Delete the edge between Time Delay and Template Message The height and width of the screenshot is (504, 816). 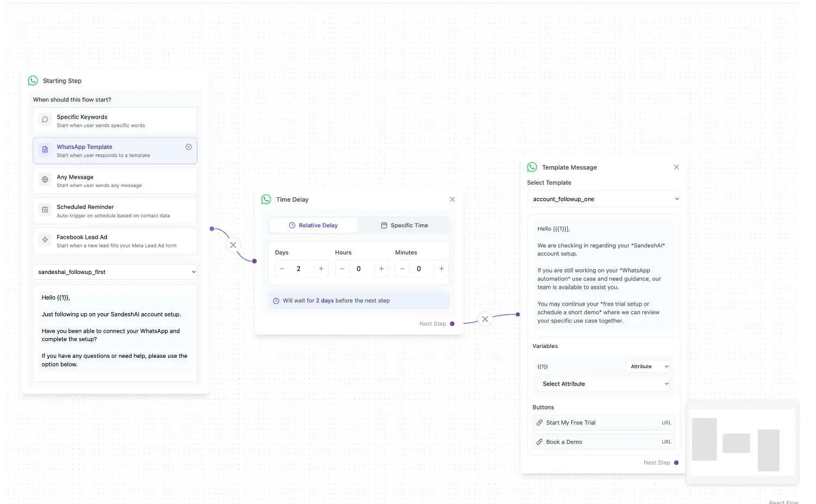tap(485, 319)
